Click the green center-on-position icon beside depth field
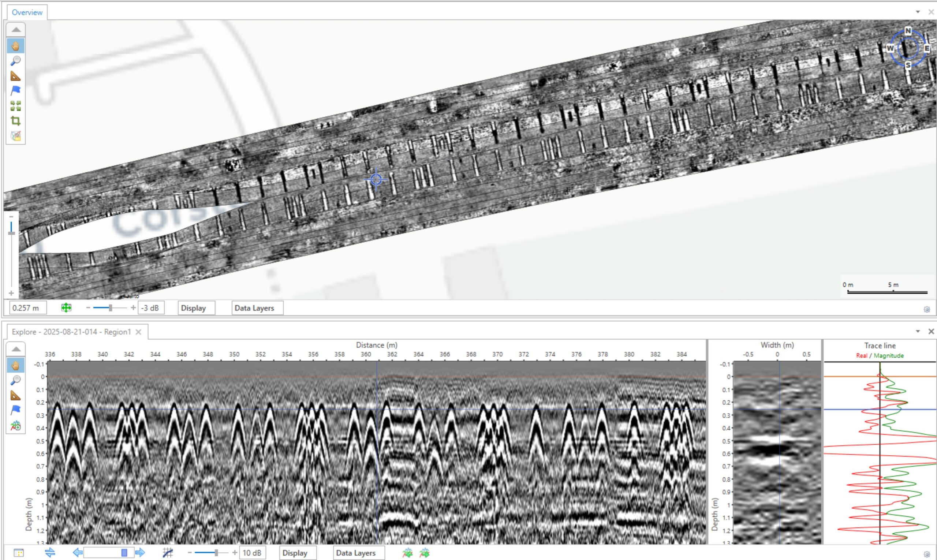The width and height of the screenshot is (937, 560). [66, 308]
